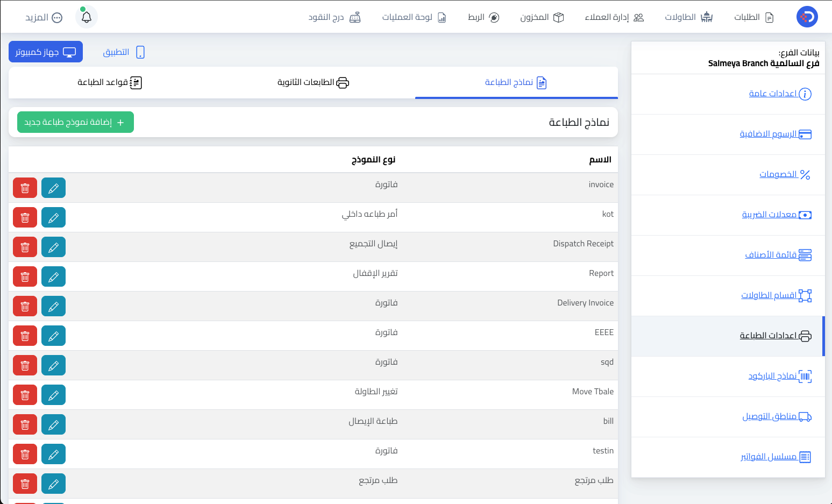Delete the kot template
Viewport: 832px width, 504px height.
(25, 217)
